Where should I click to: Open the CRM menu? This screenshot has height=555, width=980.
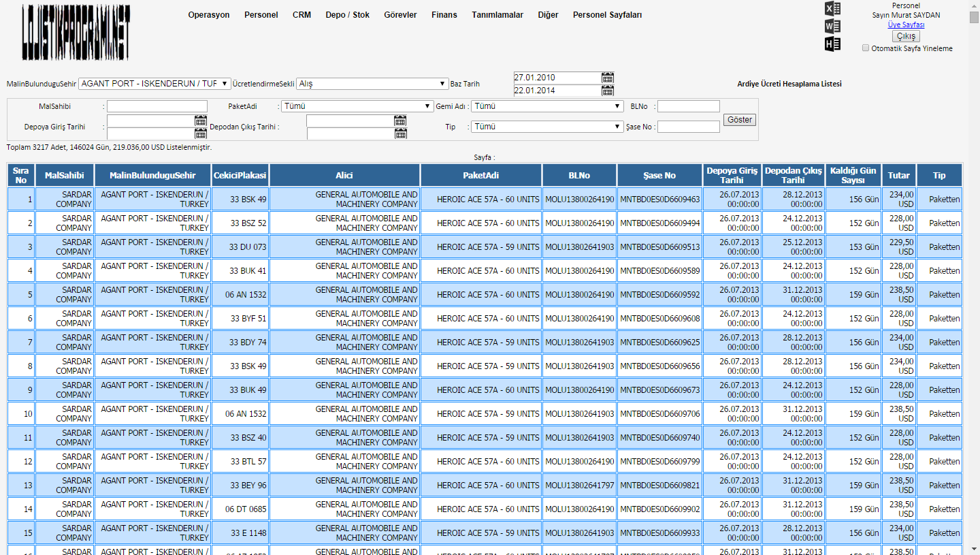tap(301, 15)
